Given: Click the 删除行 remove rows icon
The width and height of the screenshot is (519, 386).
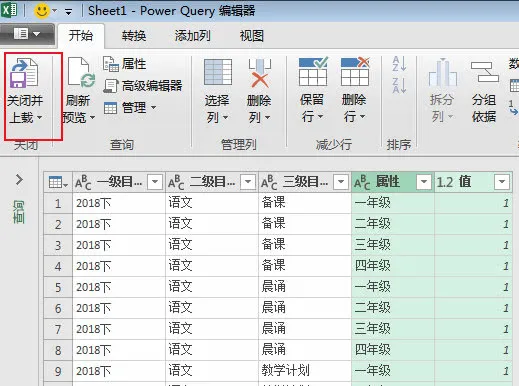Looking at the screenshot, I should click(x=355, y=71).
